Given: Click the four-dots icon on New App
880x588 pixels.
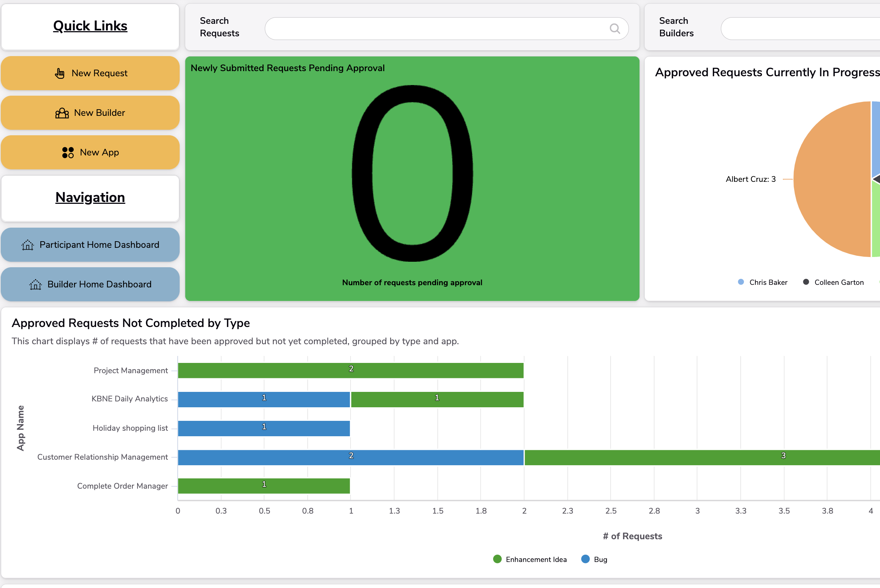Looking at the screenshot, I should coord(68,152).
